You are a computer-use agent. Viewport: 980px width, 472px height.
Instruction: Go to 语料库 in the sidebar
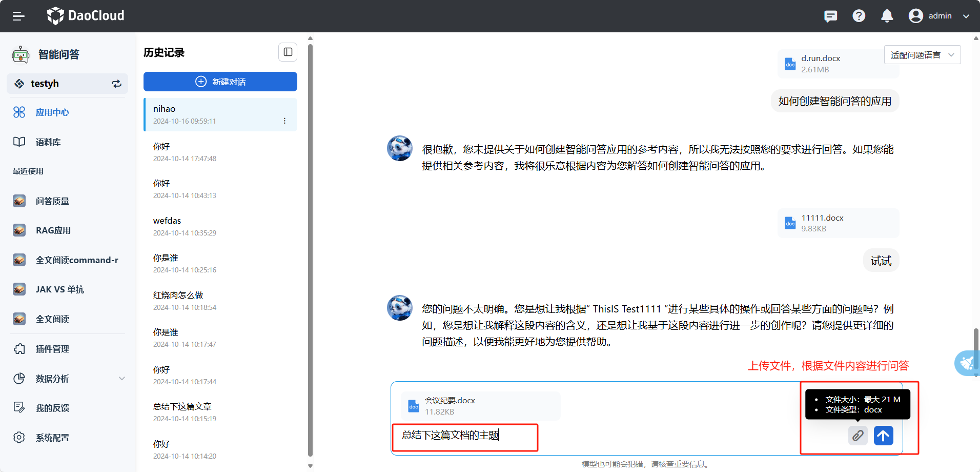[x=48, y=142]
